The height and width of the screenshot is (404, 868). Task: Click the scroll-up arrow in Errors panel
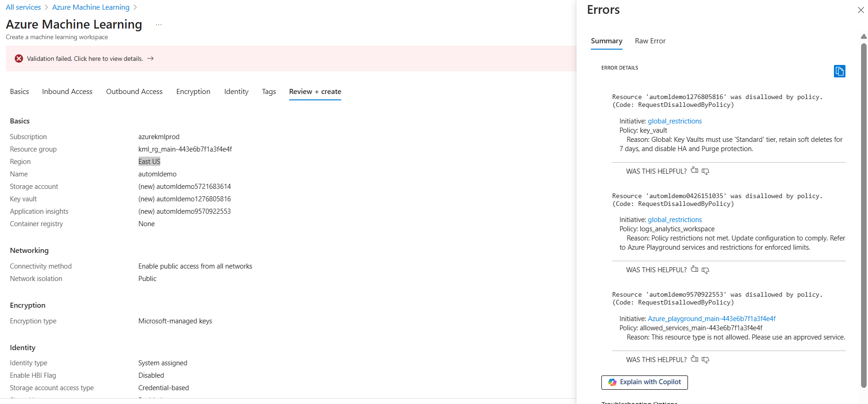point(863,36)
